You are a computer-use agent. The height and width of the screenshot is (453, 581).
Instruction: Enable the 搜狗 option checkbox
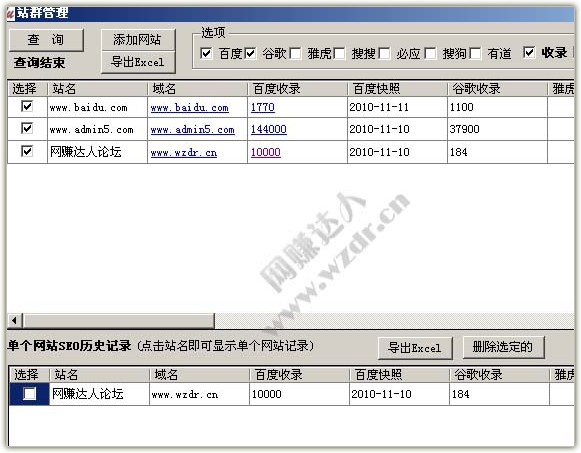[x=430, y=54]
